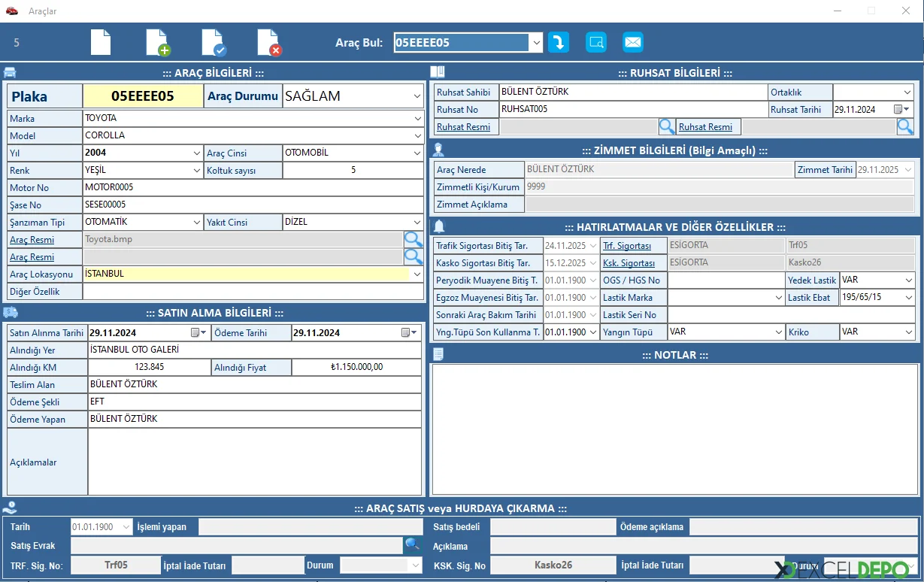
Task: Open the Araç Bul plate dropdown
Action: (x=537, y=43)
